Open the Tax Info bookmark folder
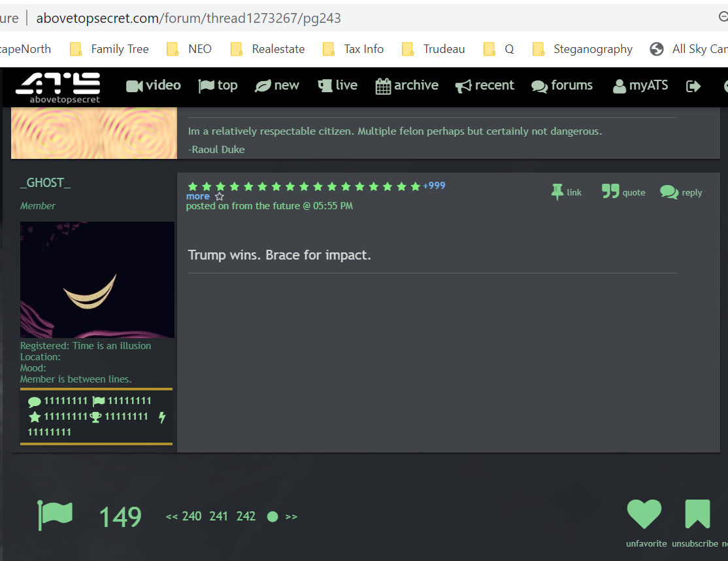728x561 pixels. [x=353, y=49]
